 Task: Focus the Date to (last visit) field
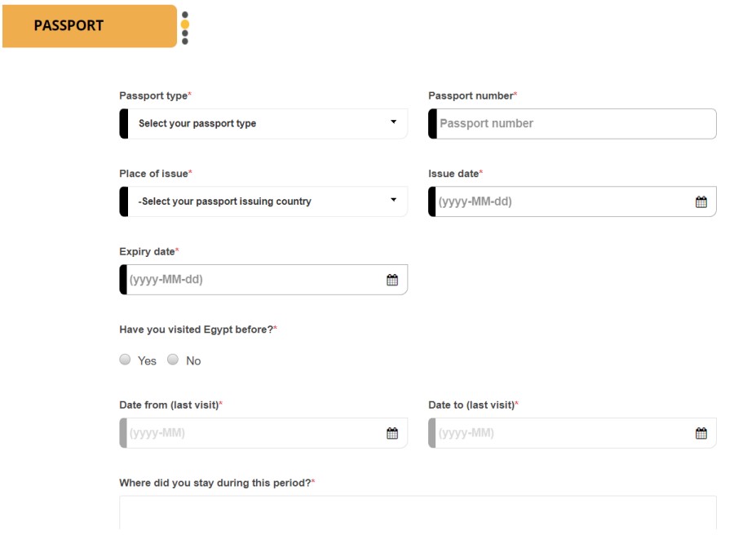click(x=573, y=433)
